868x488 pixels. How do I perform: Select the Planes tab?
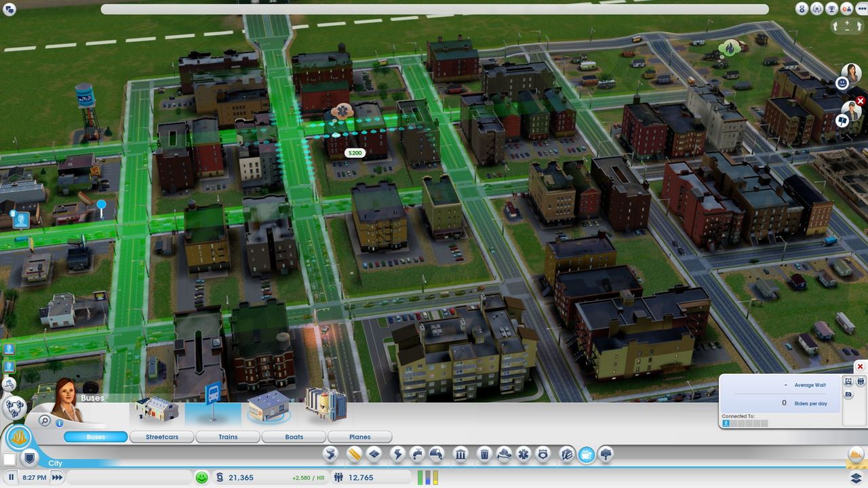coord(359,437)
